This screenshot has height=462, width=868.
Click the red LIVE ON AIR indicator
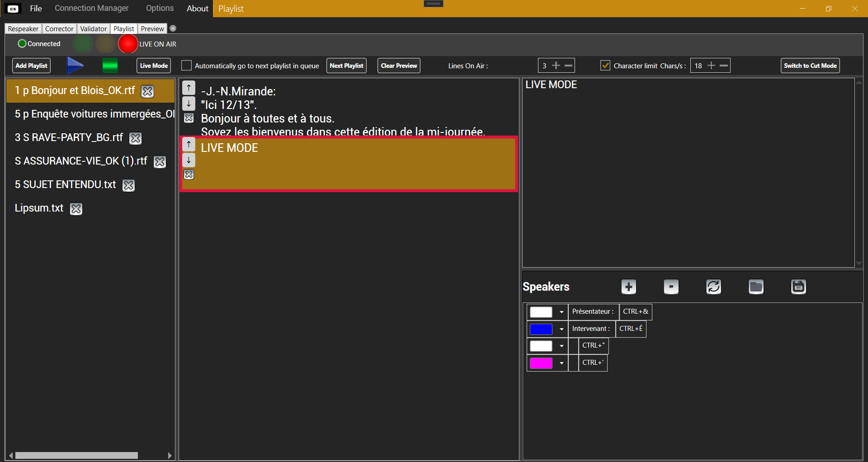(x=127, y=44)
